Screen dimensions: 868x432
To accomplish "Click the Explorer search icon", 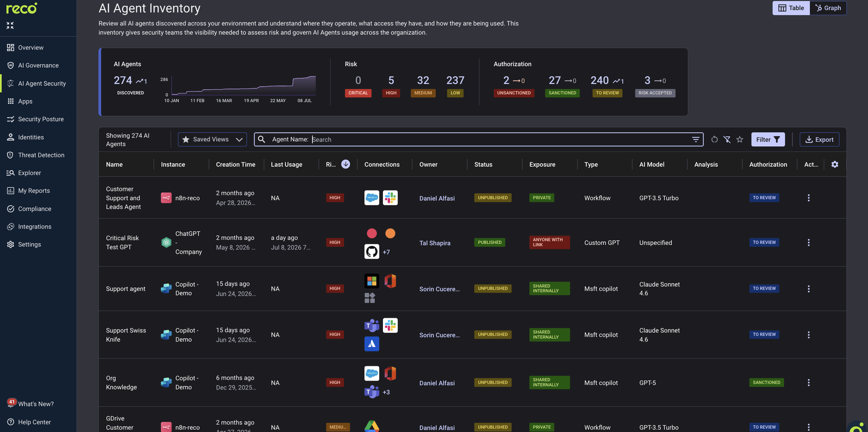I will (10, 173).
